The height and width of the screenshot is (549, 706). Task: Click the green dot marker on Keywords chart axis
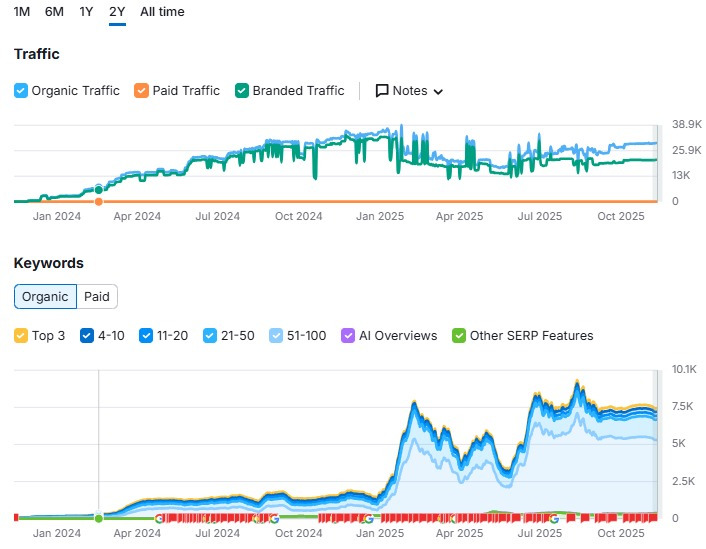(x=98, y=518)
